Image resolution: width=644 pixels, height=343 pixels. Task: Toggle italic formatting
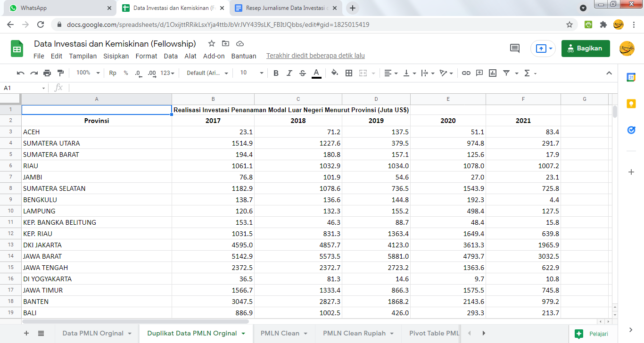[289, 73]
